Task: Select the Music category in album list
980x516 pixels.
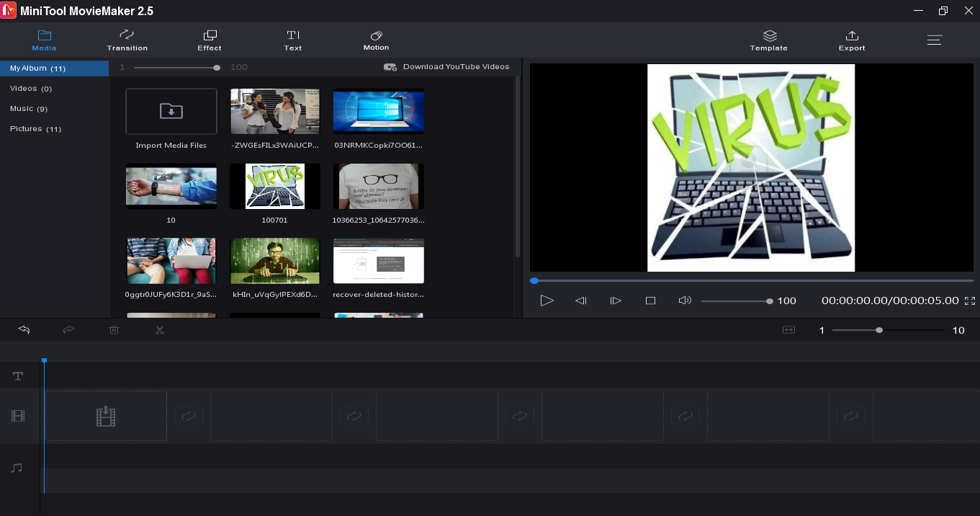Action: click(29, 109)
